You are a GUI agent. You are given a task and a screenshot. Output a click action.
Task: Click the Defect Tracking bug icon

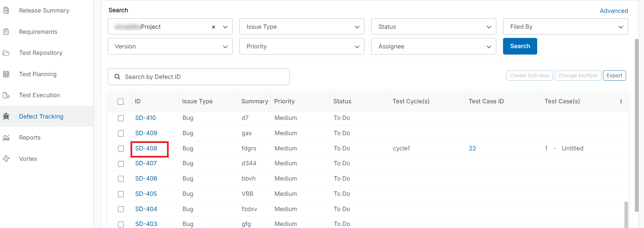6,117
